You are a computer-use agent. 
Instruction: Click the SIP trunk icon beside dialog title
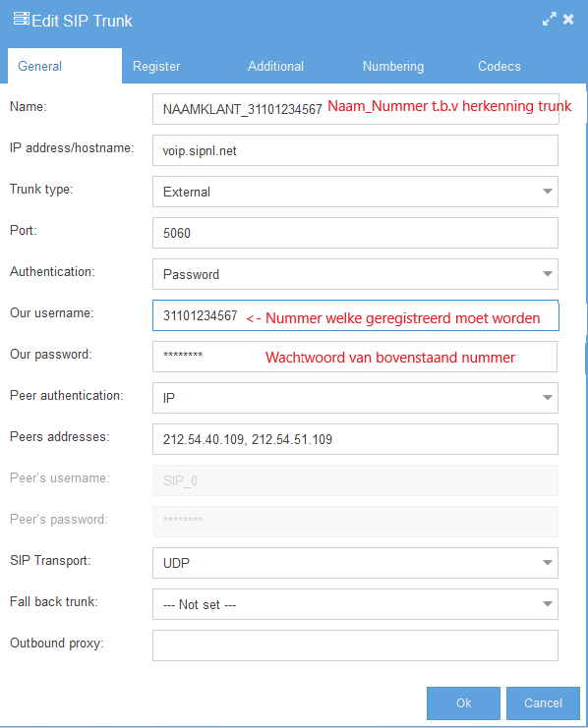(x=22, y=19)
